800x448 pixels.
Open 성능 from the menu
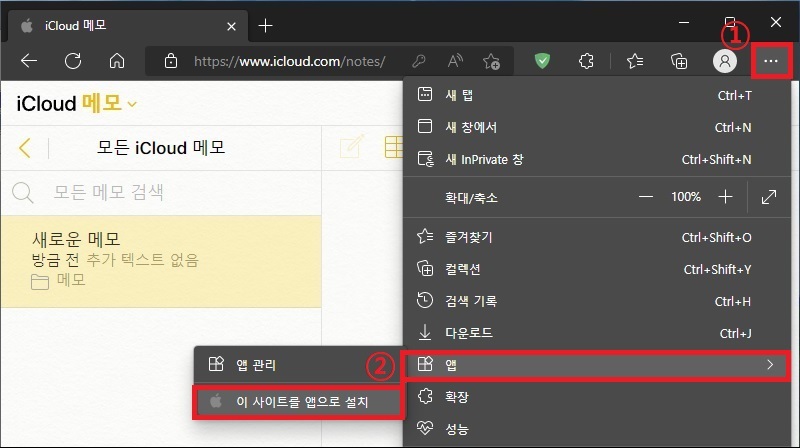(x=597, y=429)
